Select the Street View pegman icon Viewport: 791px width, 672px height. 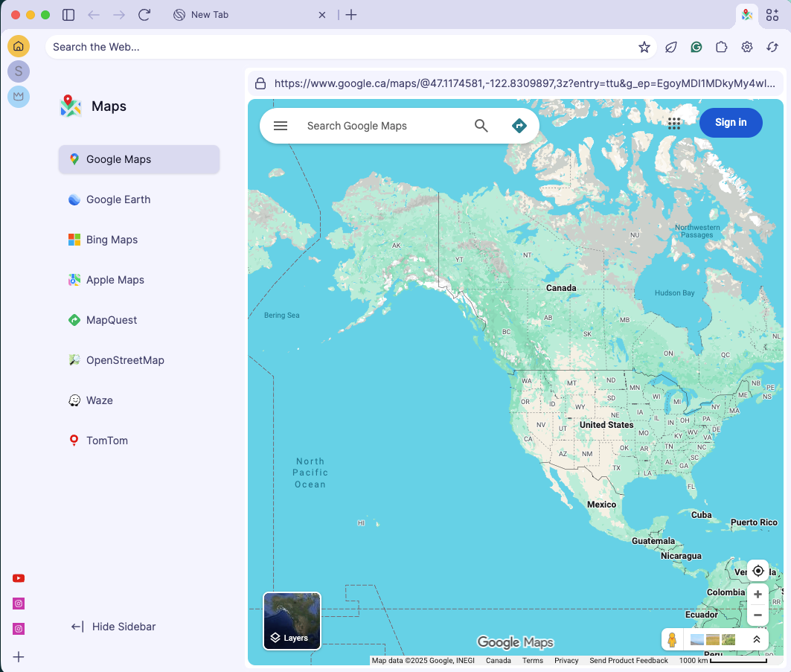(672, 639)
